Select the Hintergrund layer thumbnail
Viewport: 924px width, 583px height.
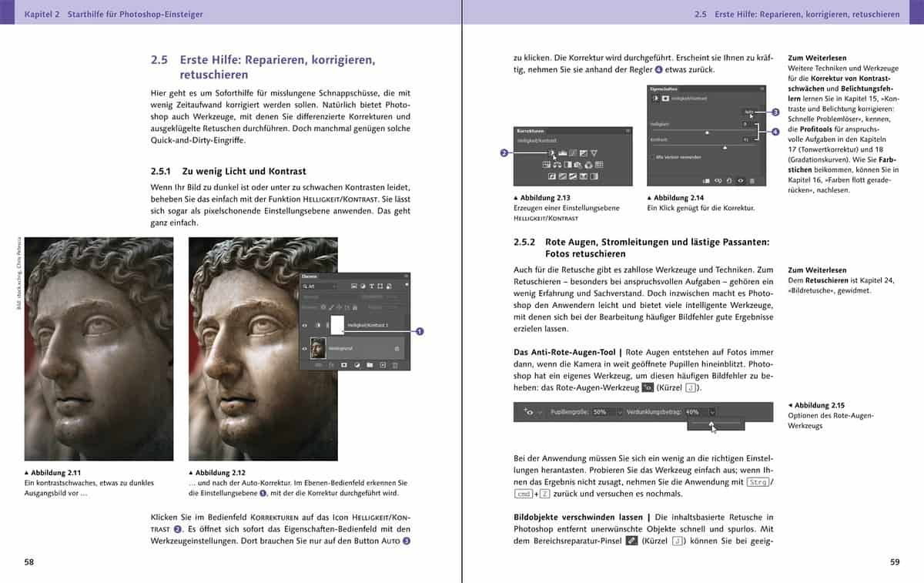pyautogui.click(x=318, y=349)
